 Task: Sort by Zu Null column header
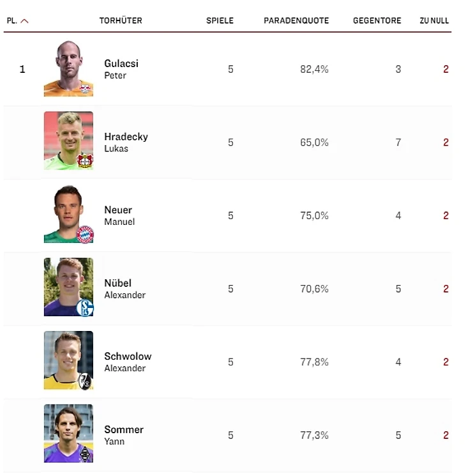(x=434, y=20)
